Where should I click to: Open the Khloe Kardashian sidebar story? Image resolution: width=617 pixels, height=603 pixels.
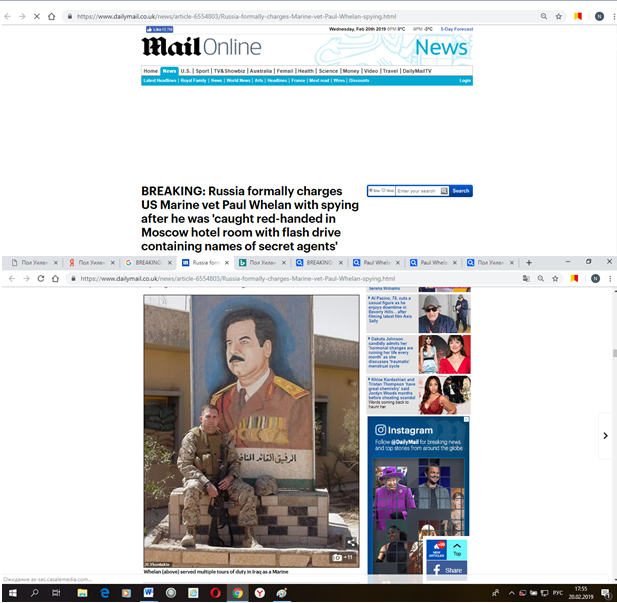coord(419,395)
